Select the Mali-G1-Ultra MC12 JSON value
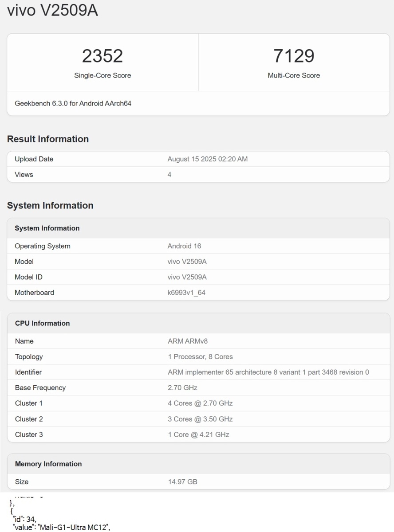The height and width of the screenshot is (532, 394). [x=74, y=527]
